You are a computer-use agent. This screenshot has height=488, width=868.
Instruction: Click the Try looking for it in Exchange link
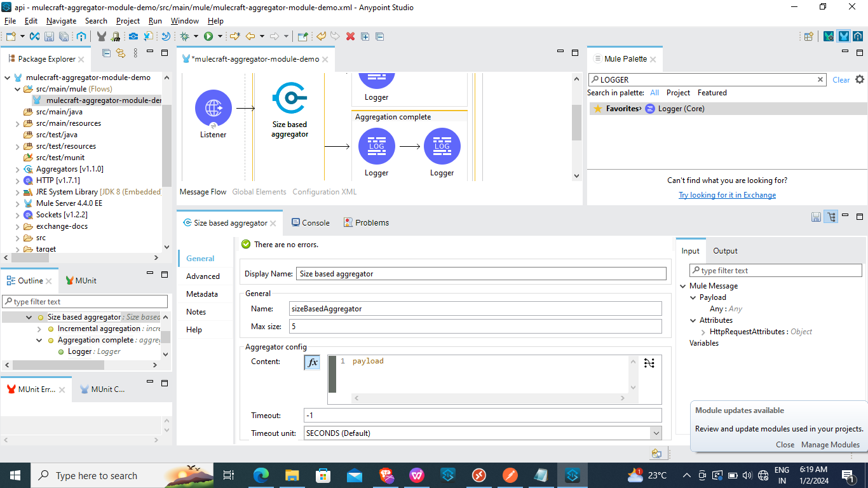727,195
